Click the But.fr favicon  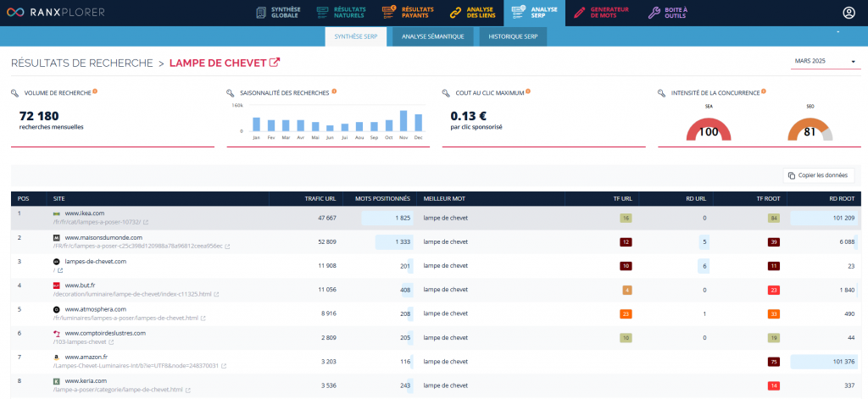(57, 285)
